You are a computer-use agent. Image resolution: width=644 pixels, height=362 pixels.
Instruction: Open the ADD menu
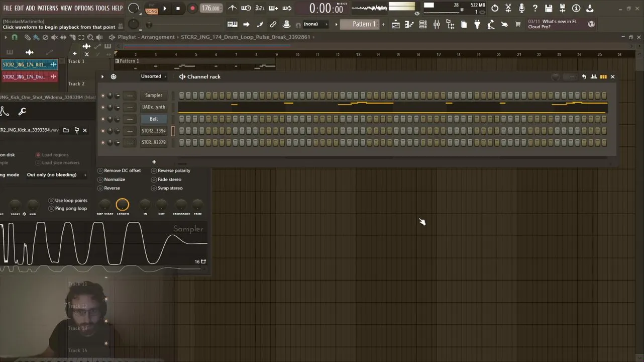(x=31, y=8)
